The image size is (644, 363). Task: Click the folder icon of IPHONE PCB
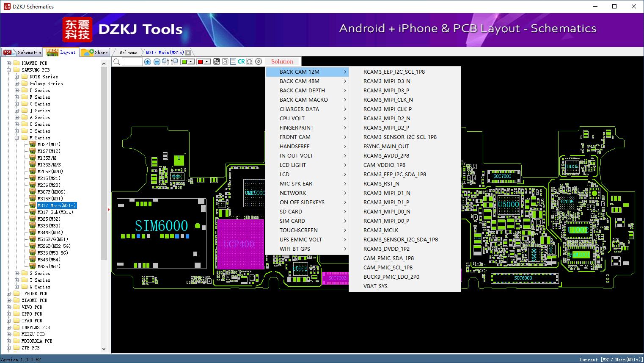17,294
